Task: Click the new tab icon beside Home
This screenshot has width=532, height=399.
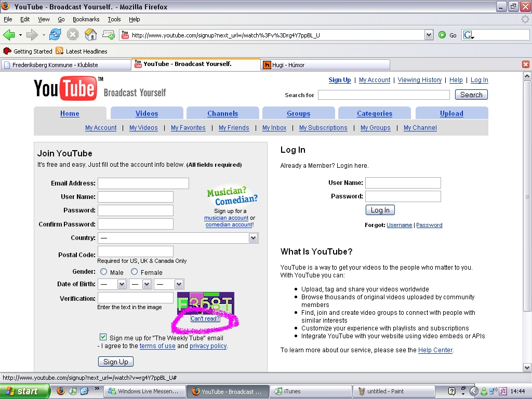Action: point(109,34)
